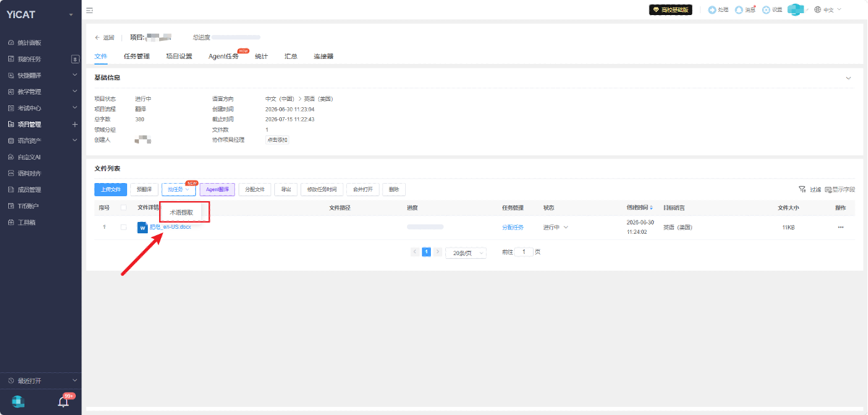Click 点击添加 for 协作项目经理
This screenshot has width=868, height=415.
(x=277, y=140)
